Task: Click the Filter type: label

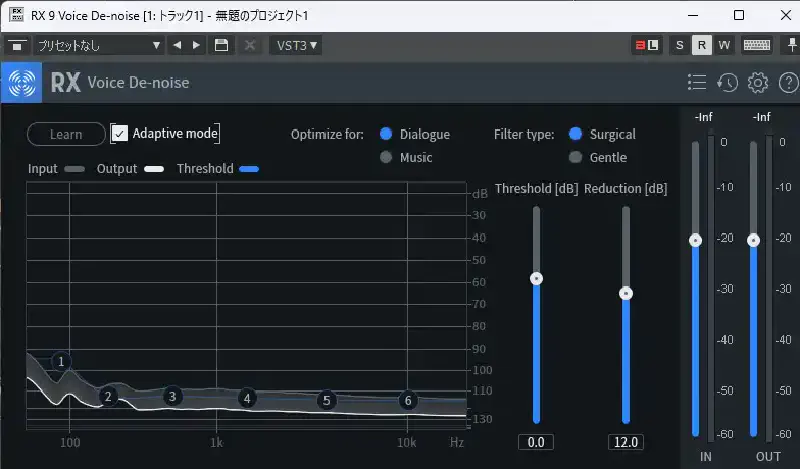Action: (x=524, y=134)
